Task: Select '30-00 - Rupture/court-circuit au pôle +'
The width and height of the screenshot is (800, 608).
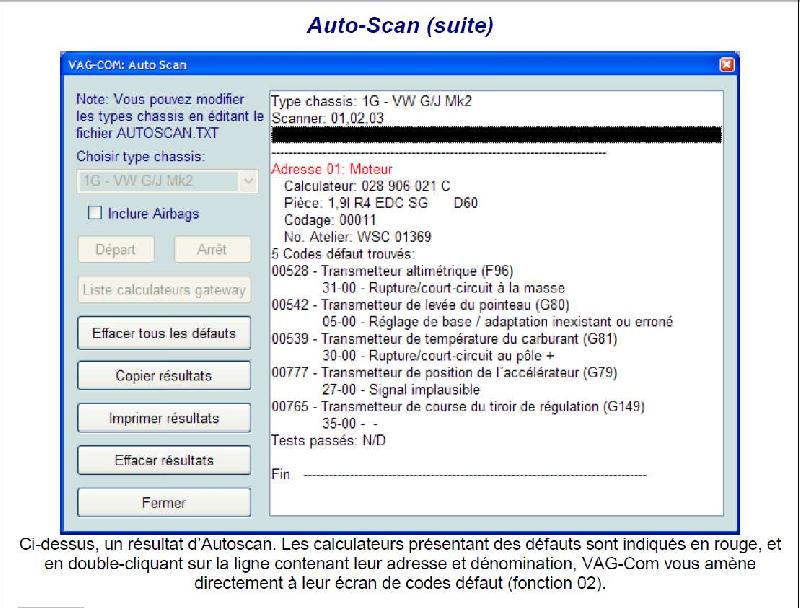Action: coord(438,356)
